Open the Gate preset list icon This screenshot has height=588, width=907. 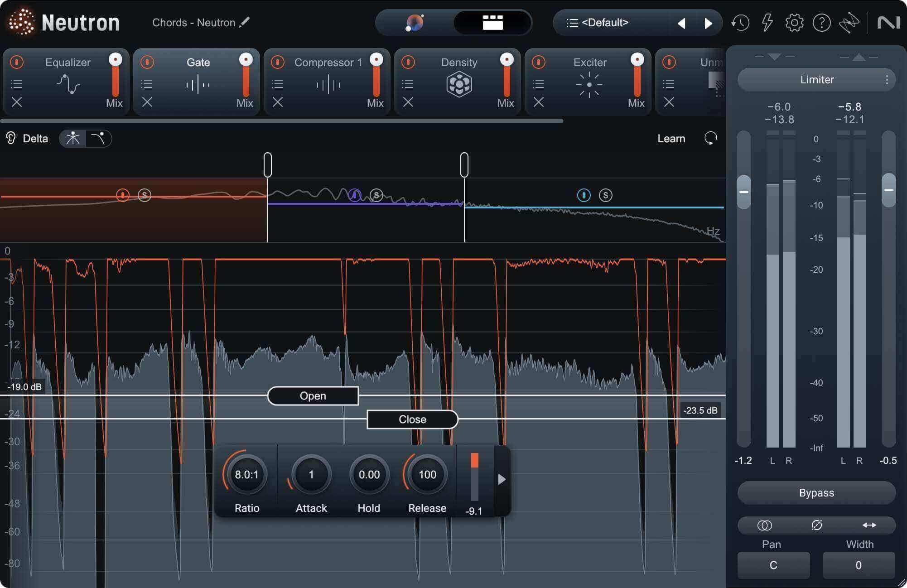pyautogui.click(x=147, y=84)
